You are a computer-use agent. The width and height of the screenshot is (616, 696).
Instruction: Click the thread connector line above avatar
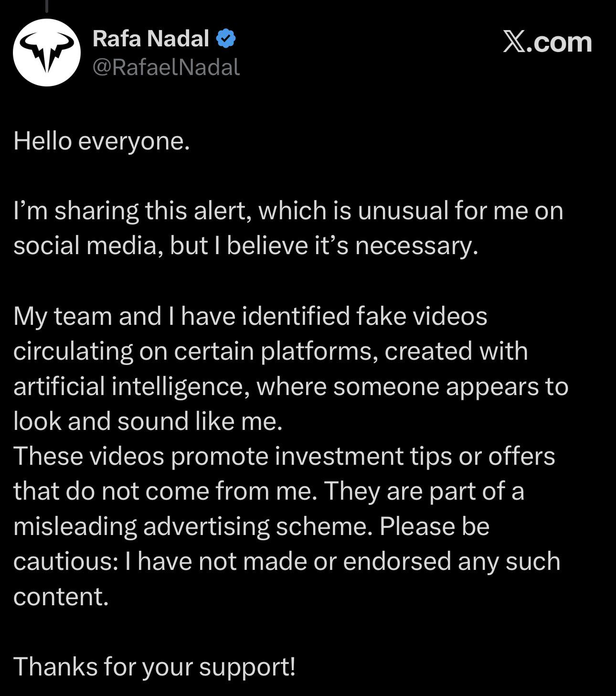47,6
